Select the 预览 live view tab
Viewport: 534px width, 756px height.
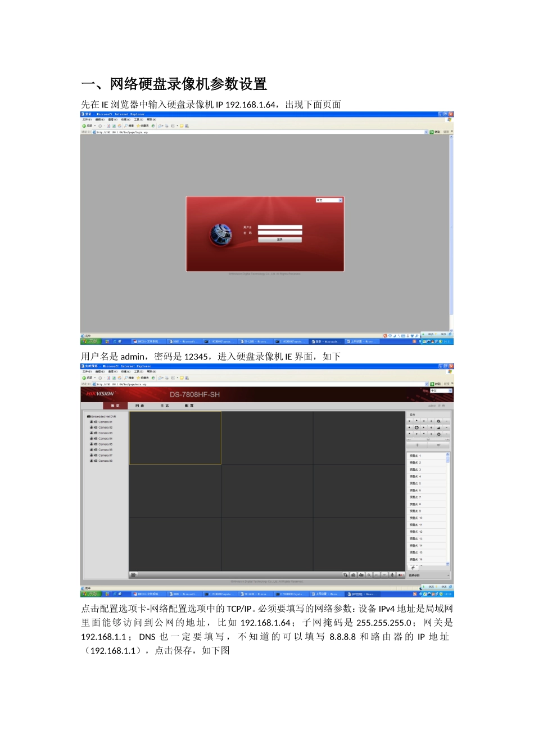pyautogui.click(x=115, y=406)
